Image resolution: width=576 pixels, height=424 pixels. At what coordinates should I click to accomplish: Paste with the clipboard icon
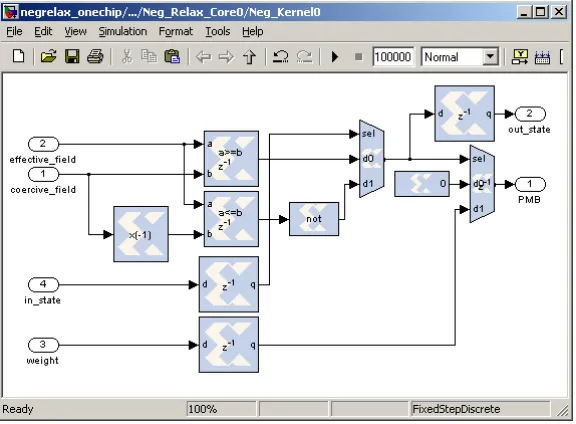tap(172, 57)
